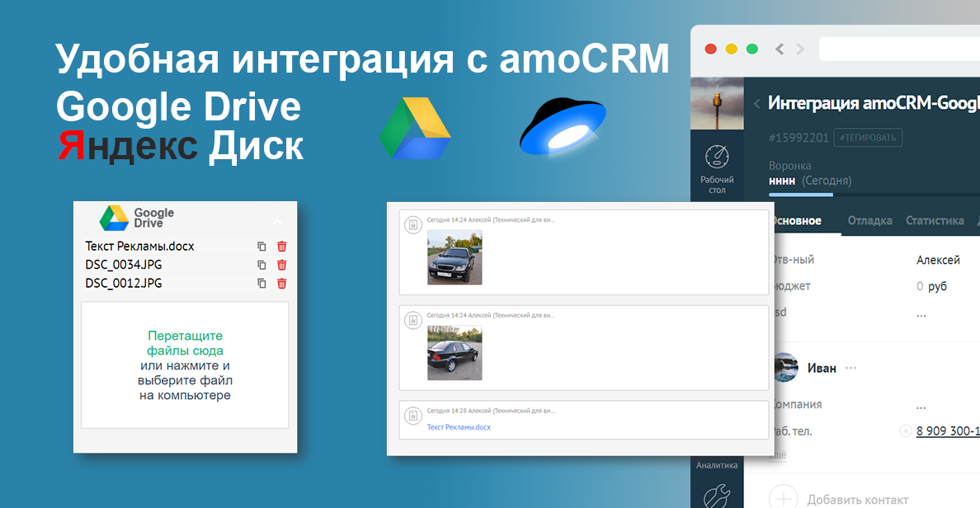Open the Текст Рекламы.docx file name
The width and height of the screenshot is (980, 508).
(x=140, y=247)
